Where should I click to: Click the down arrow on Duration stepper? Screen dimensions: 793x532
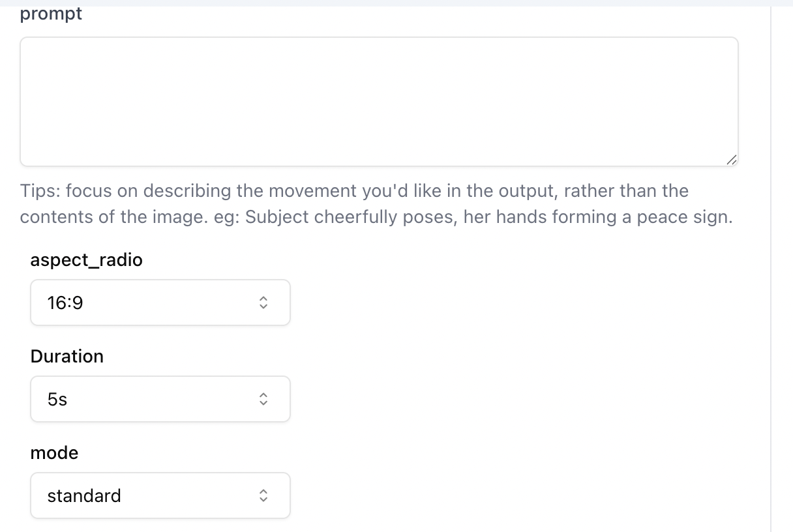pos(263,403)
